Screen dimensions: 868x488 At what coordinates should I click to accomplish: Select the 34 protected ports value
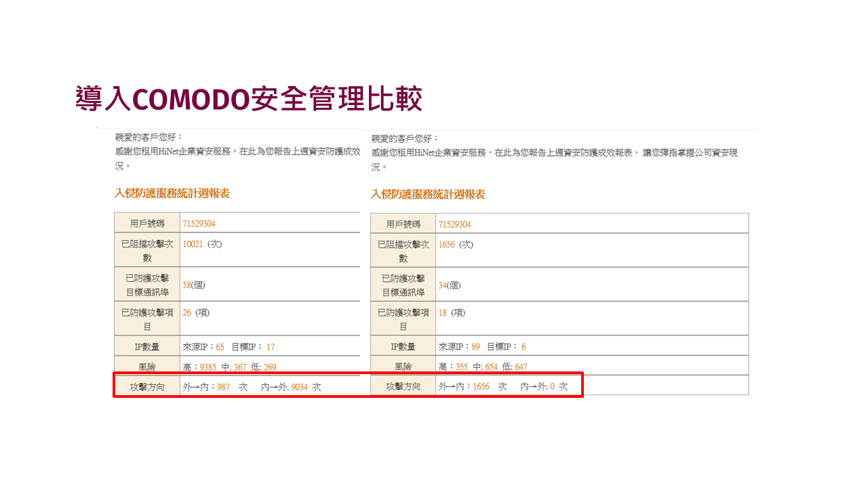pyautogui.click(x=443, y=285)
